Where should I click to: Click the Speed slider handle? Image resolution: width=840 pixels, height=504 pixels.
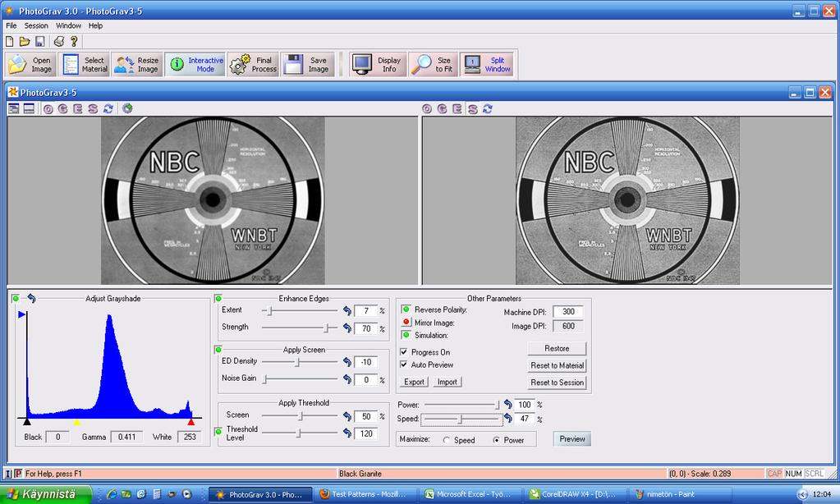(460, 419)
